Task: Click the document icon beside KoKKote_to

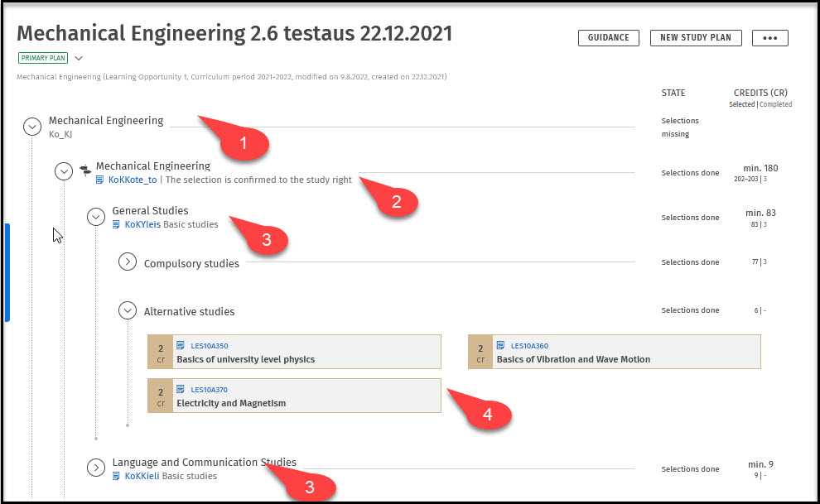Action: 100,180
